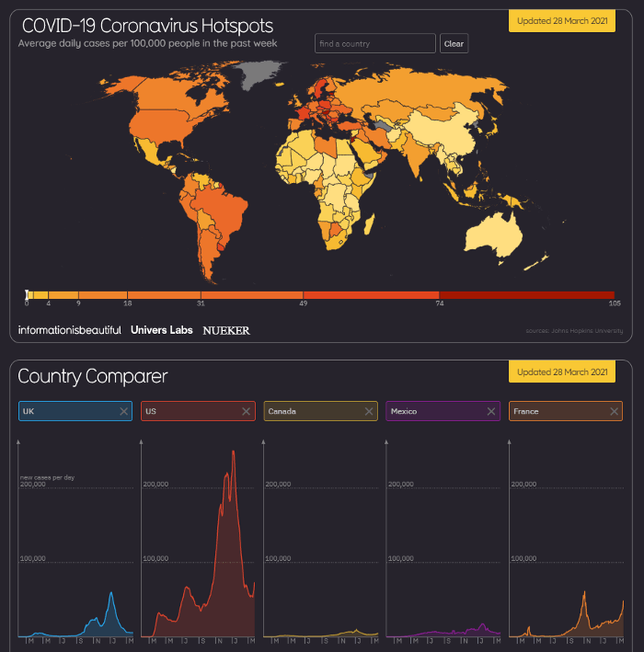Remove Canada via its X icon
Screen dimensions: 644x652
[369, 411]
